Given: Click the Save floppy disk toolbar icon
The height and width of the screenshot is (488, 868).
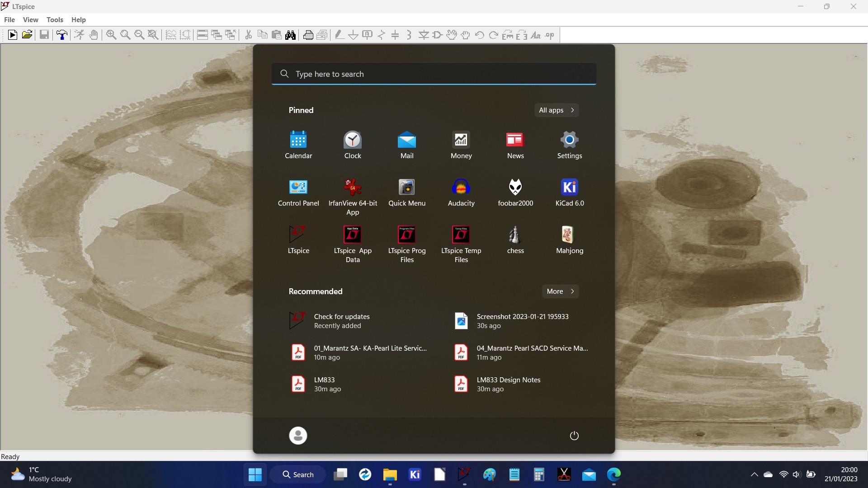Looking at the screenshot, I should [44, 35].
